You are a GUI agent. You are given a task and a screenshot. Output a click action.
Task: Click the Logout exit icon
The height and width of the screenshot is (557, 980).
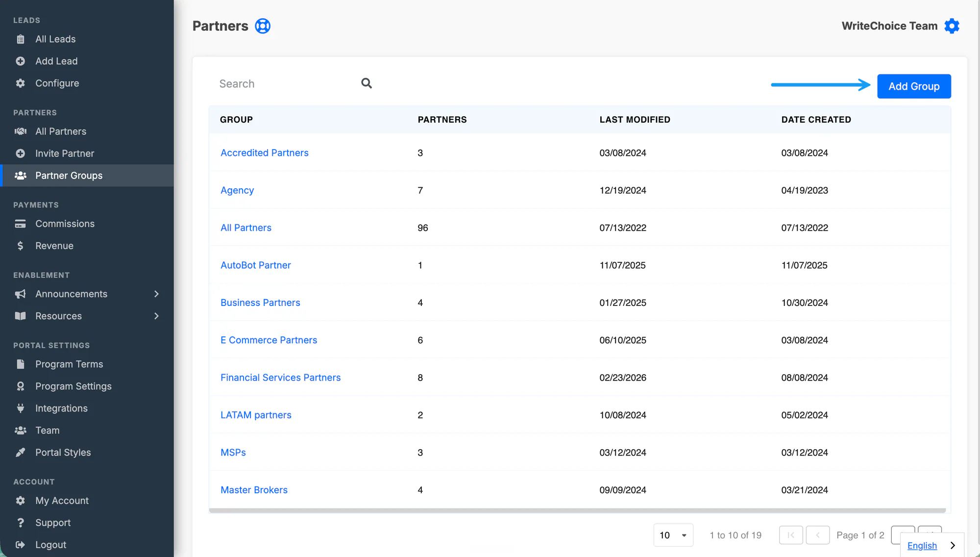pyautogui.click(x=20, y=545)
